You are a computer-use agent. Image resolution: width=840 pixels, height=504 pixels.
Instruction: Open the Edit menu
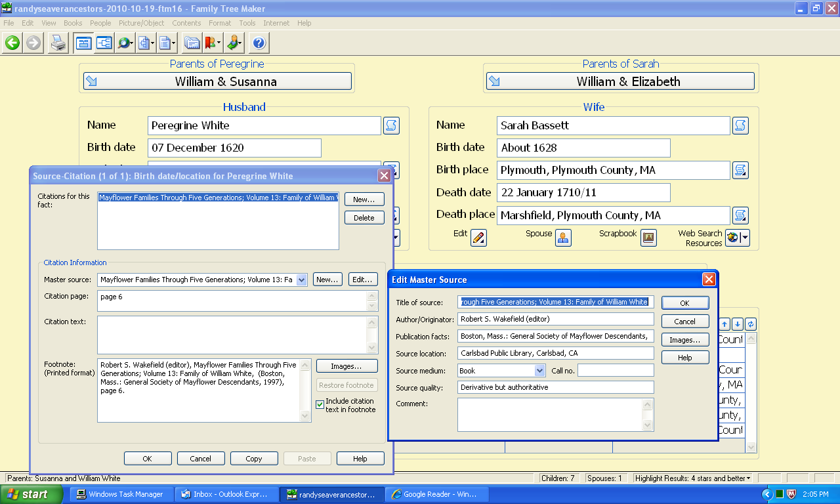pos(28,23)
